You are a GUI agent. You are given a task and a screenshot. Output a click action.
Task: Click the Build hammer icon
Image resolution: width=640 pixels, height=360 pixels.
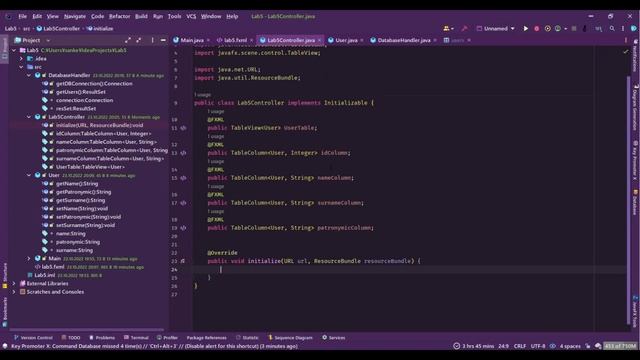coord(464,29)
